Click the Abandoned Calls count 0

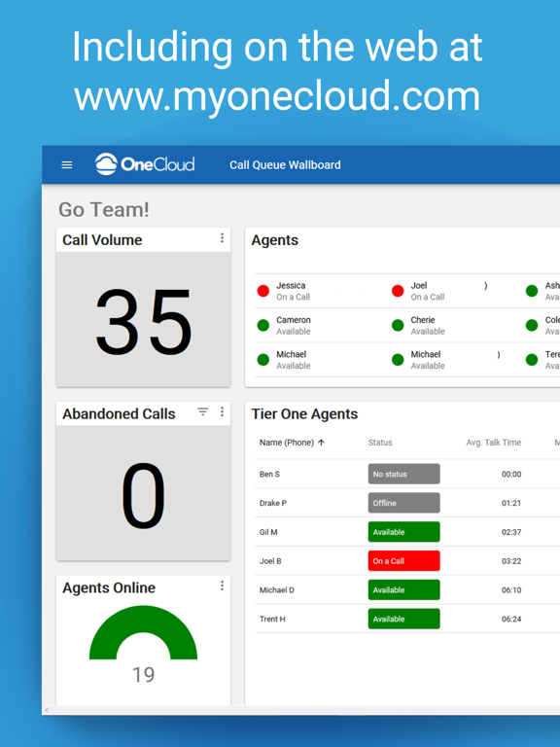(143, 496)
